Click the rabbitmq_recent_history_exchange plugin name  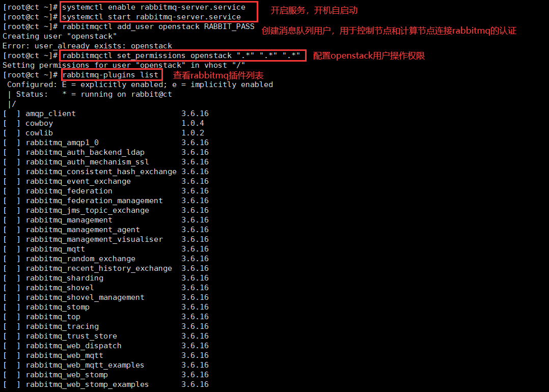coord(99,268)
